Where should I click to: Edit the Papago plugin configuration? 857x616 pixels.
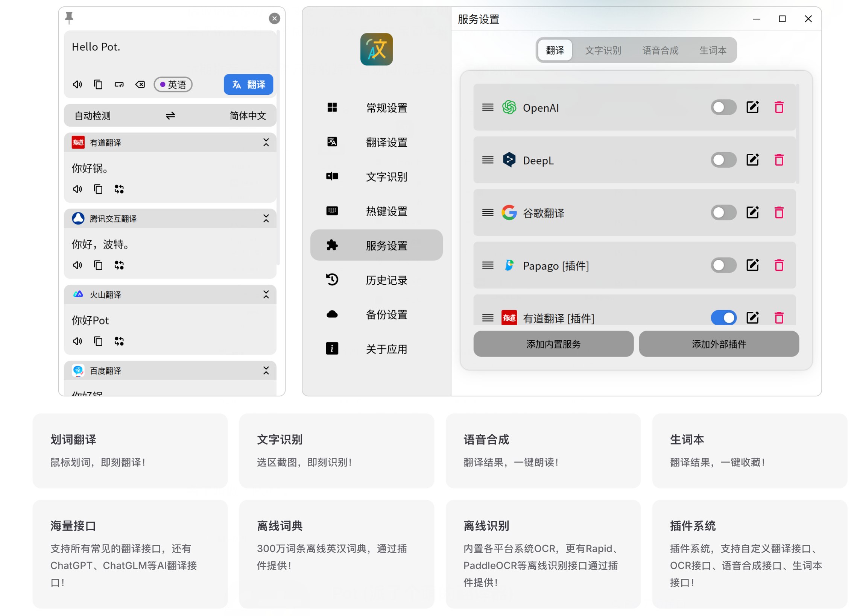click(x=752, y=265)
